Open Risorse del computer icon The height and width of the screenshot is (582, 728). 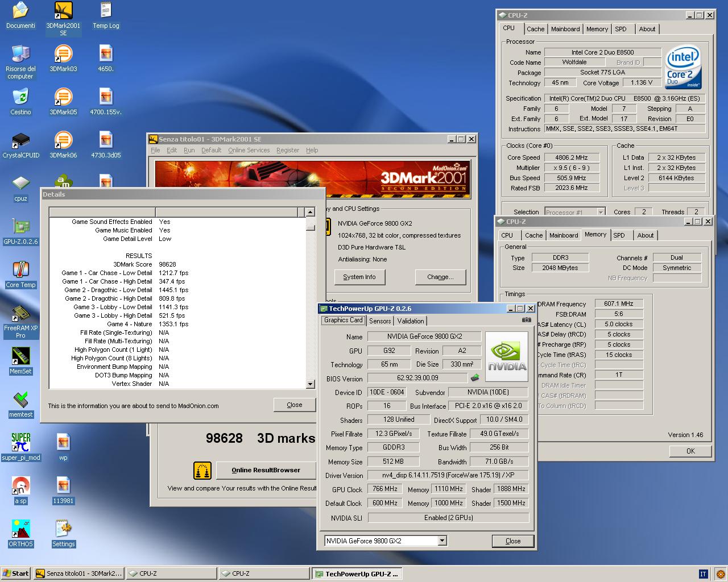tap(20, 61)
